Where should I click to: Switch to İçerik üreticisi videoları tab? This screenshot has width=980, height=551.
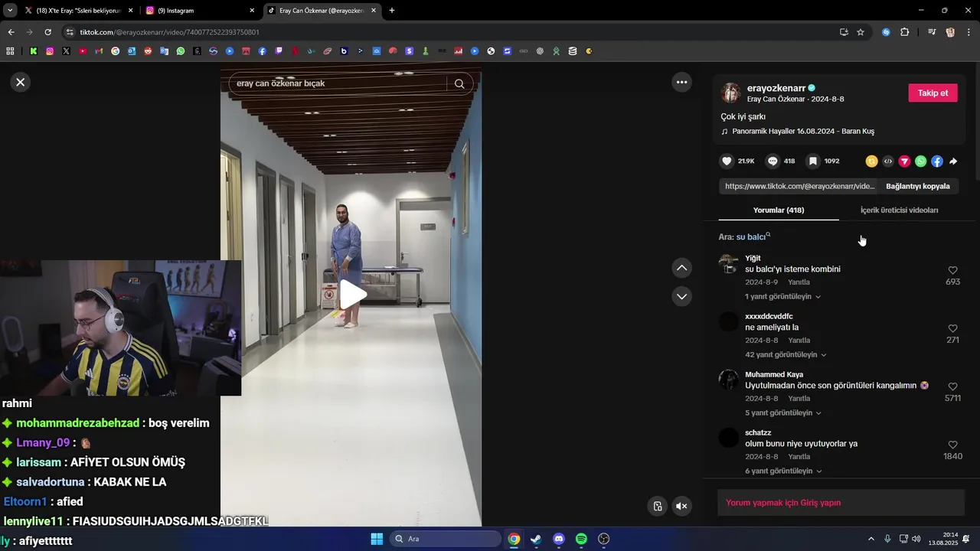899,210
